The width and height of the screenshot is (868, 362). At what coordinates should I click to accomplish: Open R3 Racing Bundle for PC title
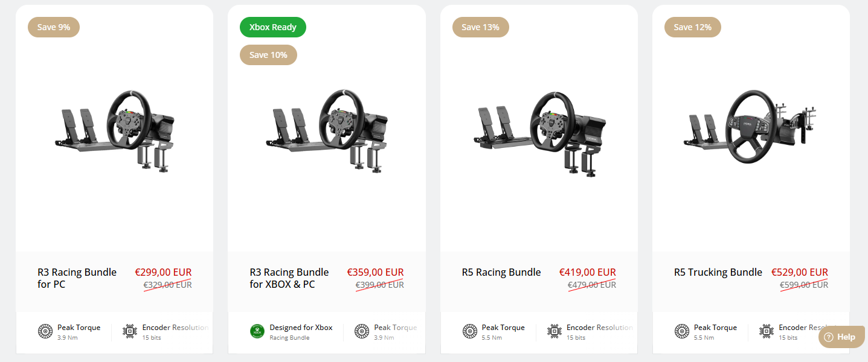[x=77, y=278]
